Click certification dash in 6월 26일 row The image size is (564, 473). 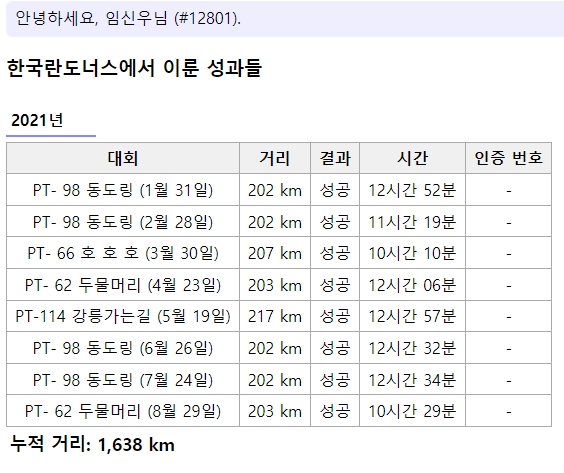pos(509,349)
